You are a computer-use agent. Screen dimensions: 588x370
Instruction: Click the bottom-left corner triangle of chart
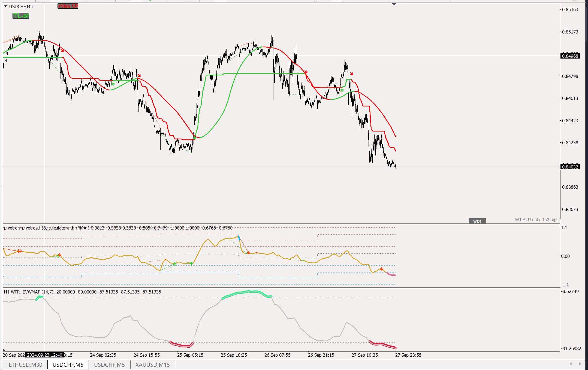point(4,350)
